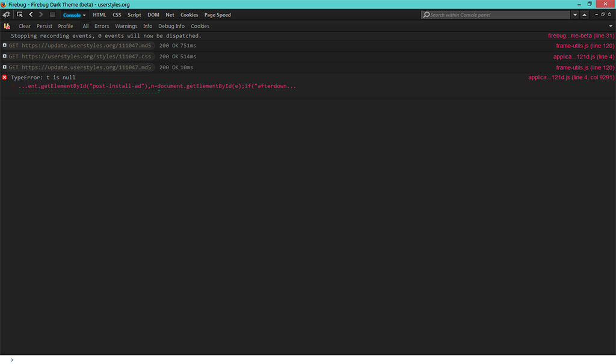The height and width of the screenshot is (364, 616).
Task: Open the CSS panel
Action: 117,15
